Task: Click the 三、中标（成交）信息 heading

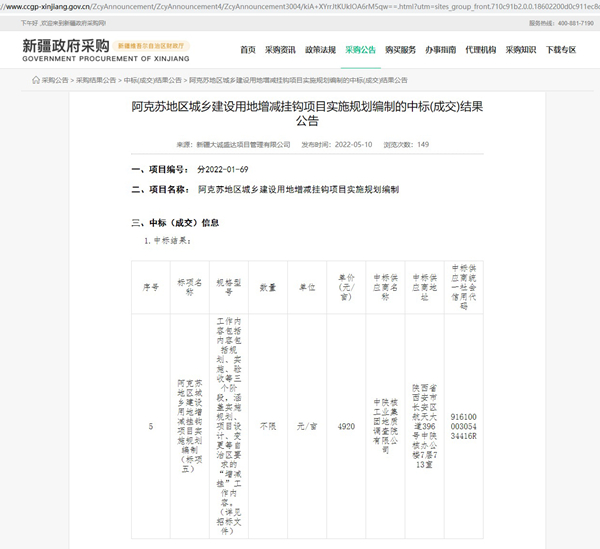Action: [x=175, y=223]
